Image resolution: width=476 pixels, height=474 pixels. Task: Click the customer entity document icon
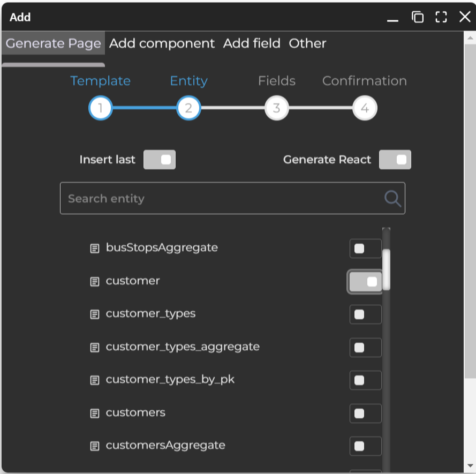click(95, 281)
